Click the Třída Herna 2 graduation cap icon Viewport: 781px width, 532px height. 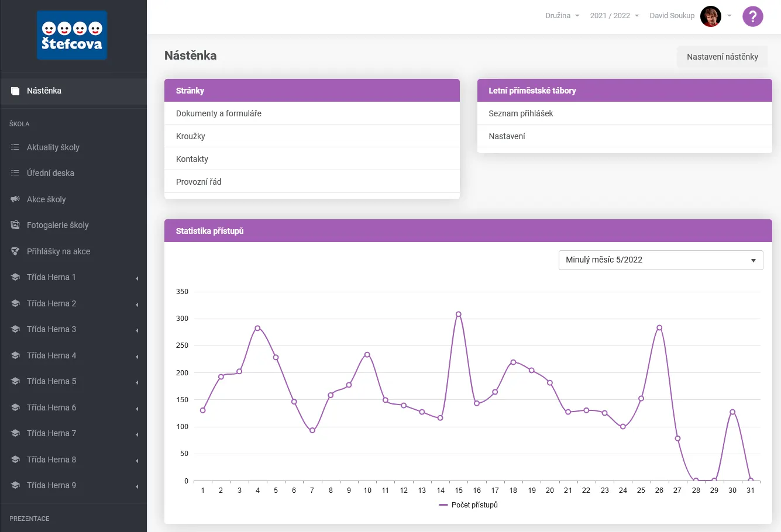coord(15,303)
